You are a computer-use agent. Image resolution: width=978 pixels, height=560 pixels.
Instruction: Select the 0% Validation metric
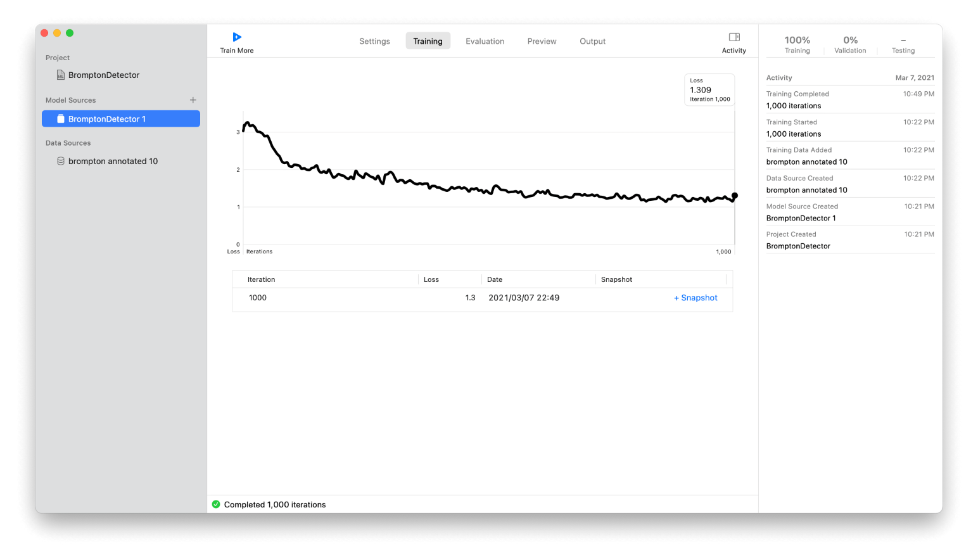tap(850, 44)
